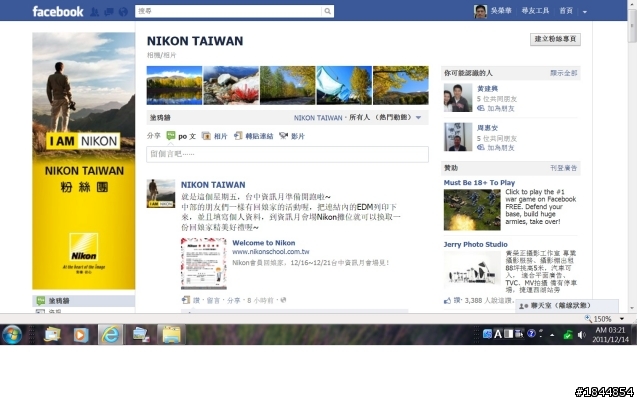
Task: Open the red plant photo thumbnail
Action: [231, 85]
